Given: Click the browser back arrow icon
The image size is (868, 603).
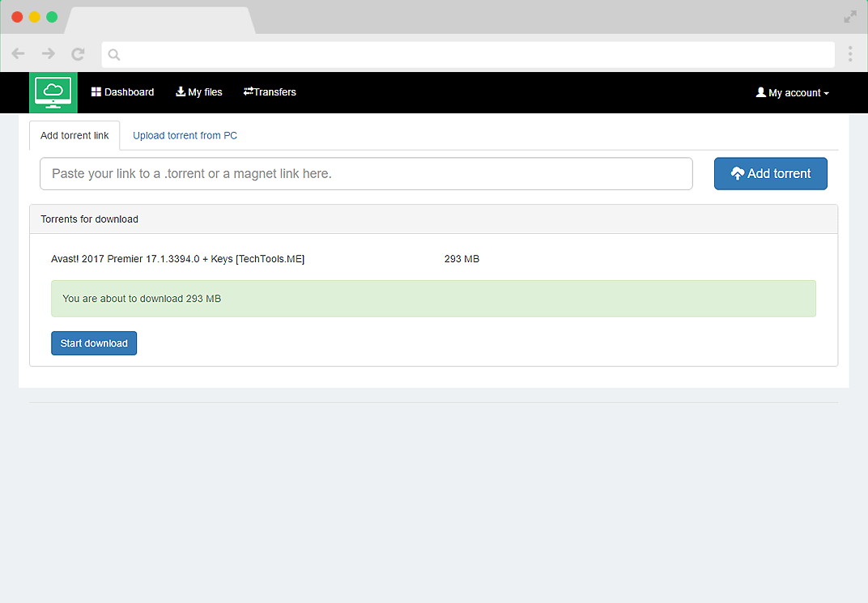Looking at the screenshot, I should tap(18, 54).
